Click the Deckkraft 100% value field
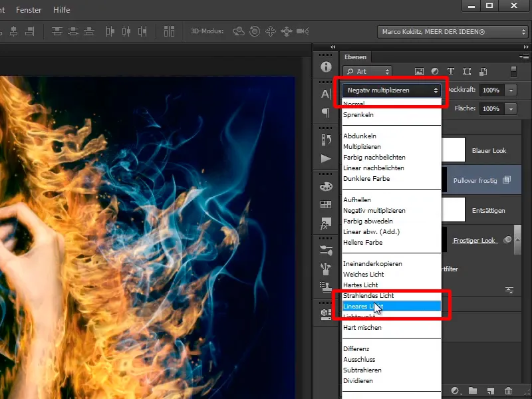The image size is (532, 399). (491, 90)
